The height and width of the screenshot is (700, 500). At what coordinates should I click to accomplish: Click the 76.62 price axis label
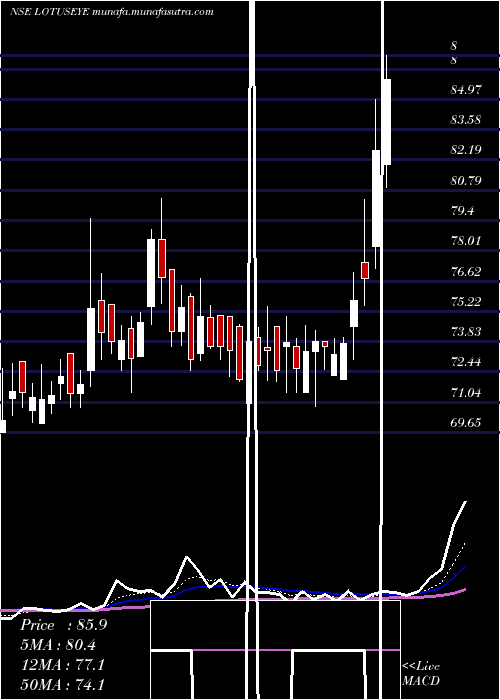click(x=466, y=272)
